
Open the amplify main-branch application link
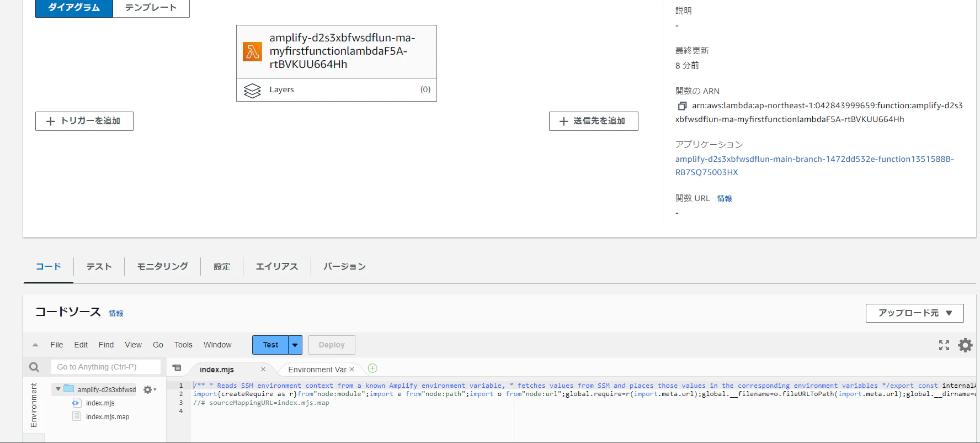coord(814,166)
